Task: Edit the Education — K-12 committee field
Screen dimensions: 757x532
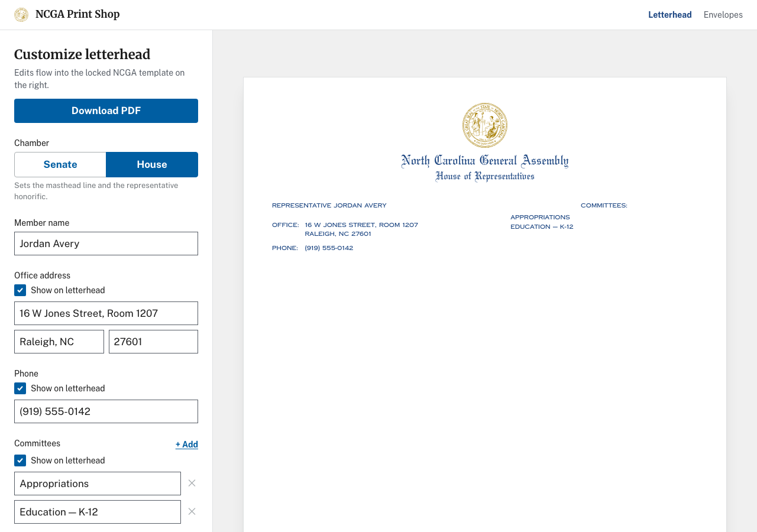Action: (x=98, y=512)
